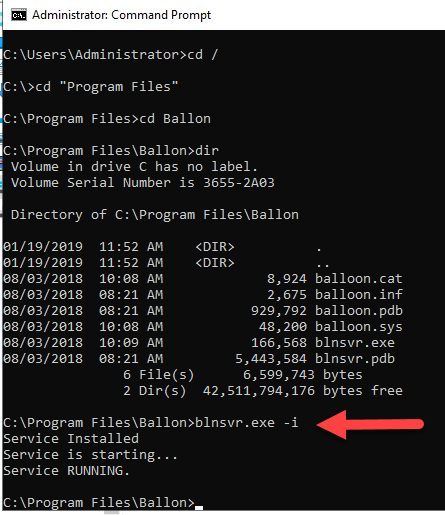Click the balloon.pdb file name
This screenshot has width=445, height=515.
359,311
